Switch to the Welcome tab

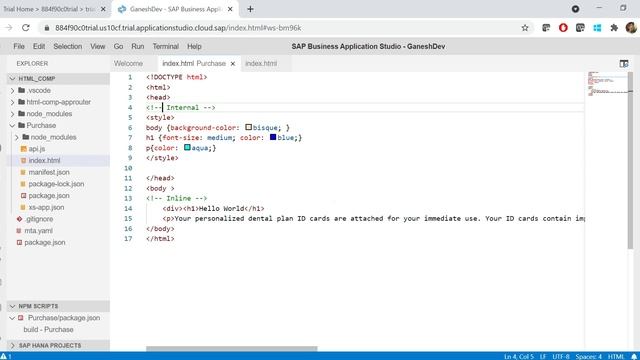point(128,64)
